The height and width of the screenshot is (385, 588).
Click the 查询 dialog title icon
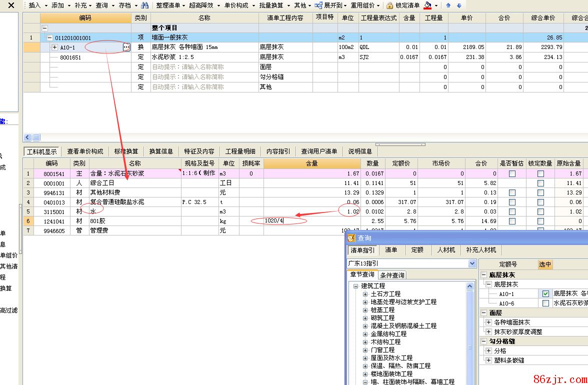coord(351,238)
